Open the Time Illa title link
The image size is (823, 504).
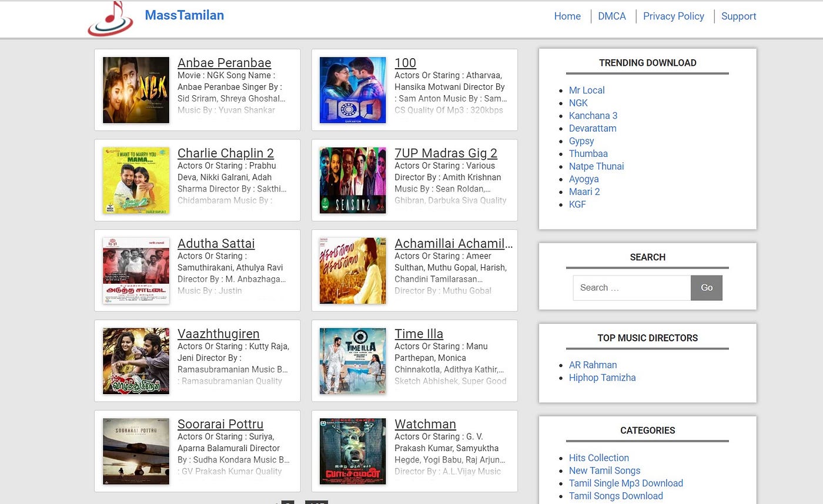click(x=419, y=334)
